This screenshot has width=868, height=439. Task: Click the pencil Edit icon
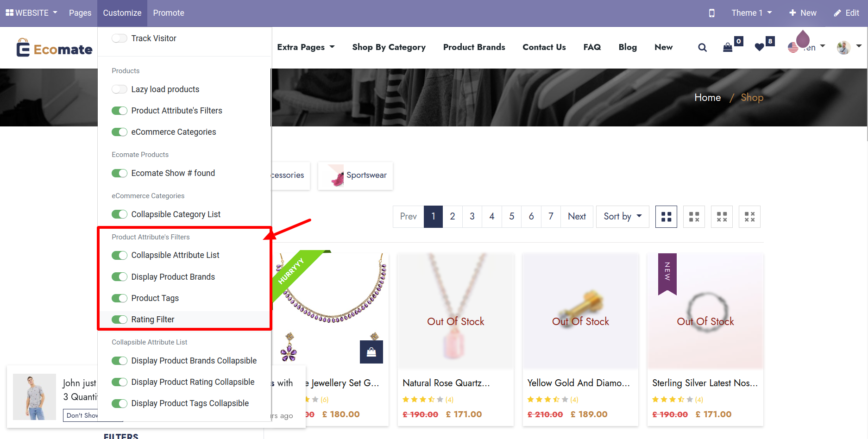pyautogui.click(x=837, y=13)
